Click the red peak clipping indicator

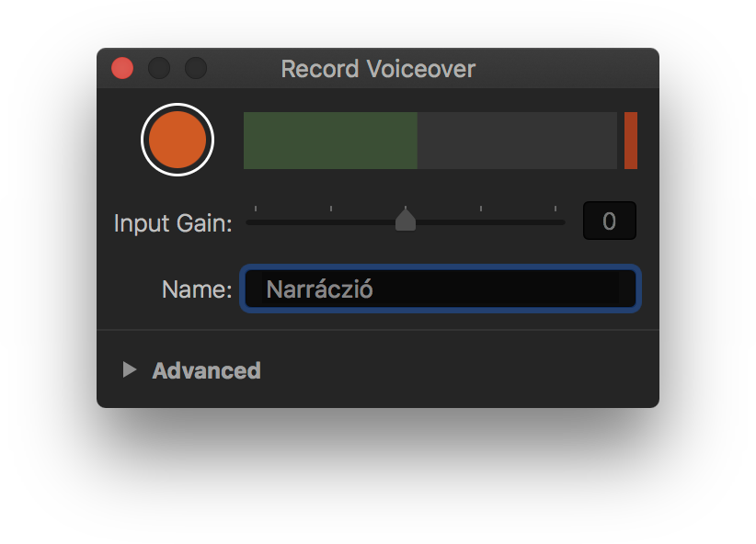(631, 141)
